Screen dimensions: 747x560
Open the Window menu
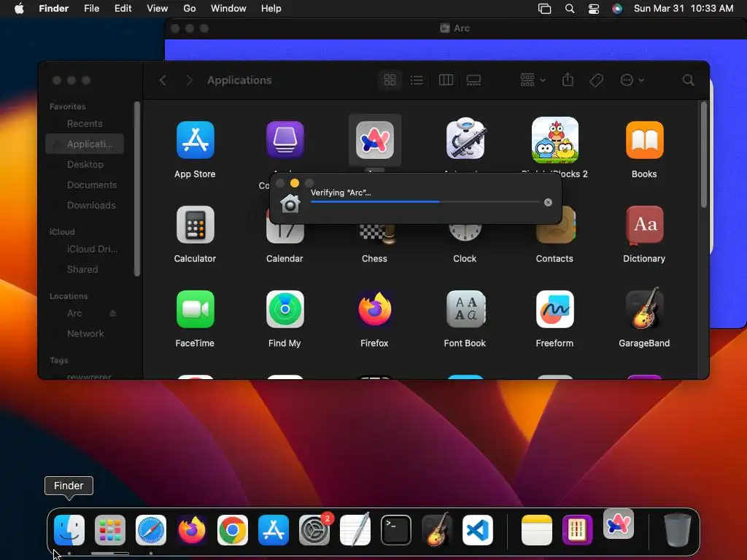click(228, 9)
